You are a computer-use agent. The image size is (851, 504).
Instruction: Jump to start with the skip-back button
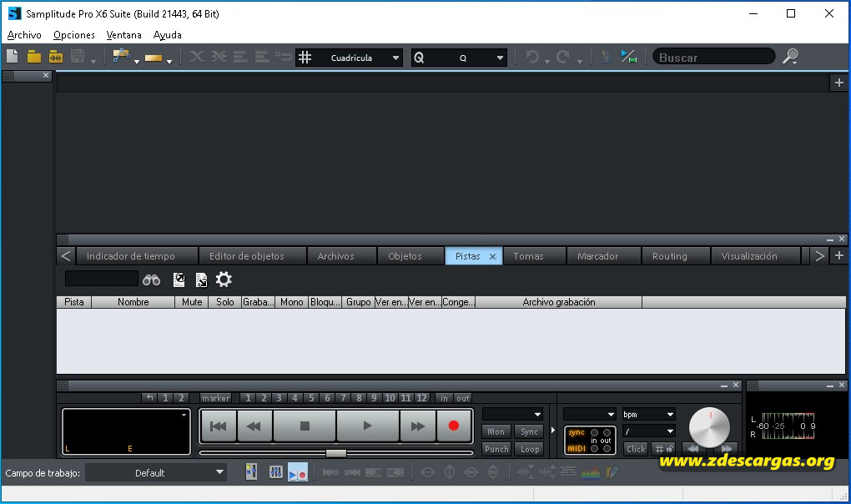219,426
